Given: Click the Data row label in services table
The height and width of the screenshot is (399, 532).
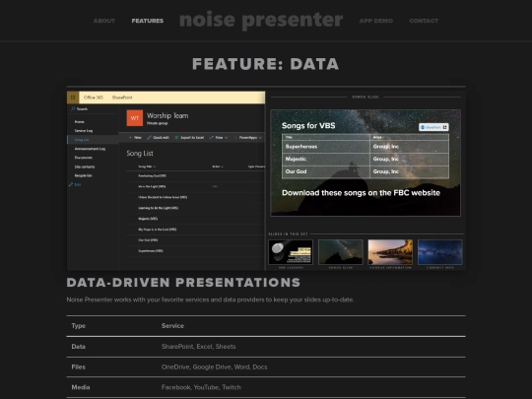Looking at the screenshot, I should coord(79,347).
